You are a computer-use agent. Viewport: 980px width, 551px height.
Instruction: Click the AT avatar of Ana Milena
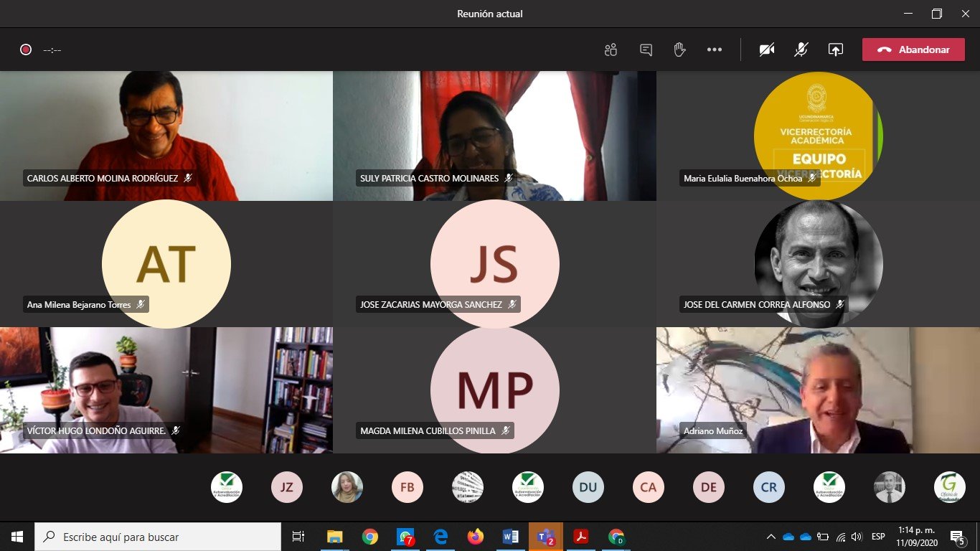166,264
